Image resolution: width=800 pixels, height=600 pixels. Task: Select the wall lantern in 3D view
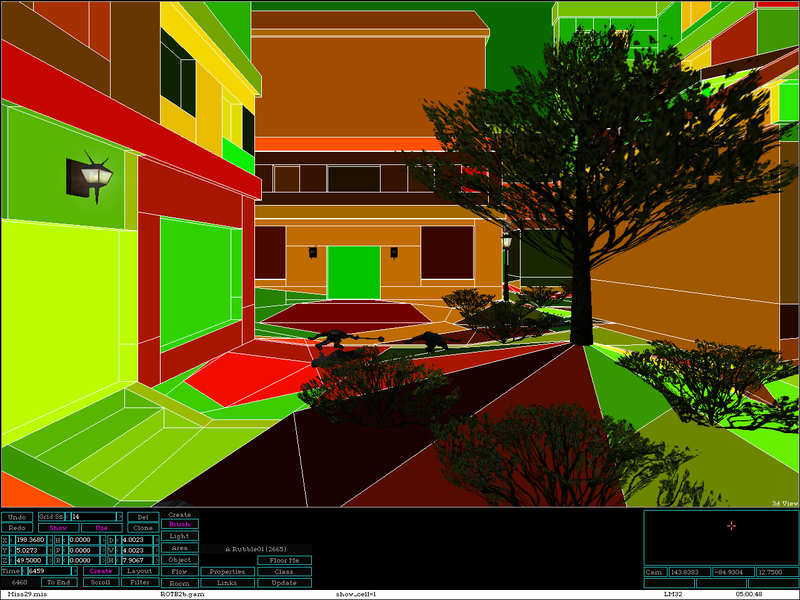(90, 177)
